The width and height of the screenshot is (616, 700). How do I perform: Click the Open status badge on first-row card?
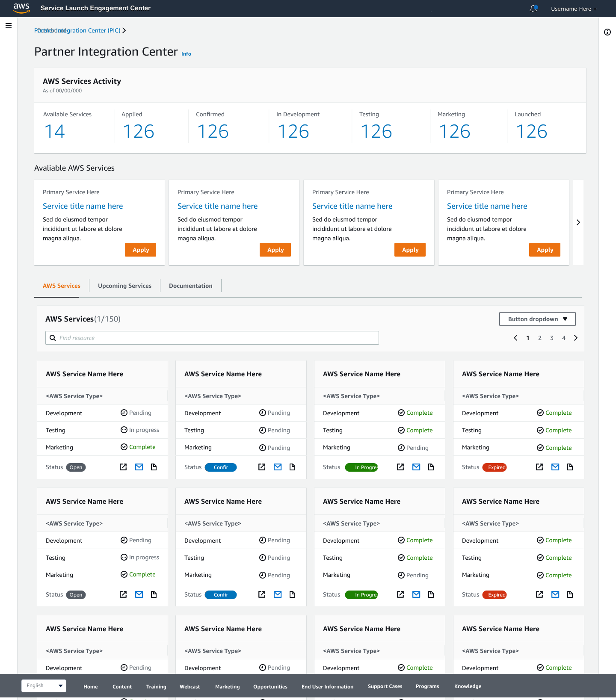(76, 467)
